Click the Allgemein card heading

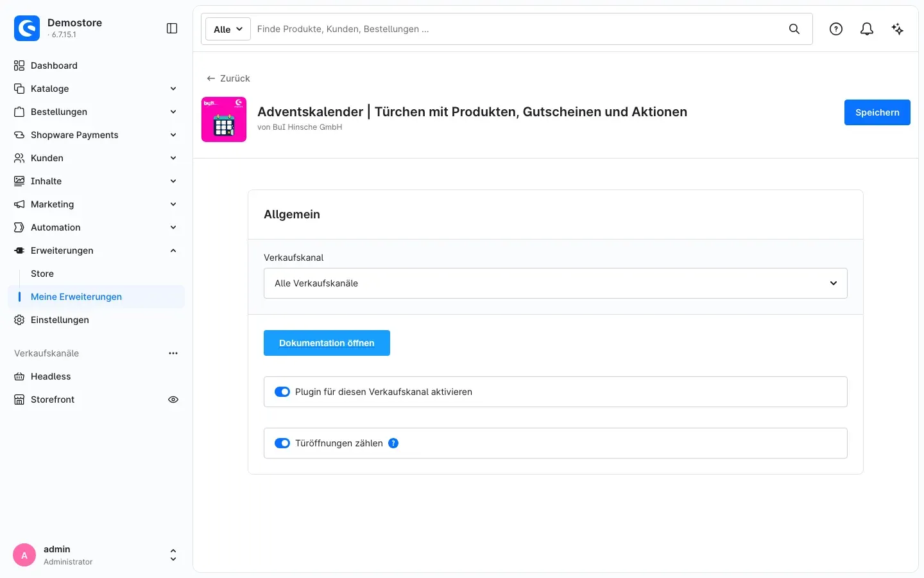[292, 215]
